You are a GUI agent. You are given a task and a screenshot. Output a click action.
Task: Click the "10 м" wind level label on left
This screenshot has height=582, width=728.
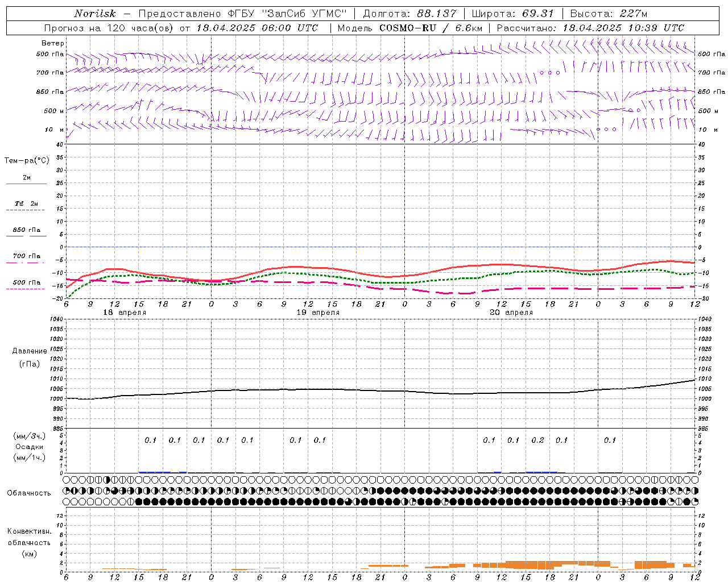[x=55, y=130]
